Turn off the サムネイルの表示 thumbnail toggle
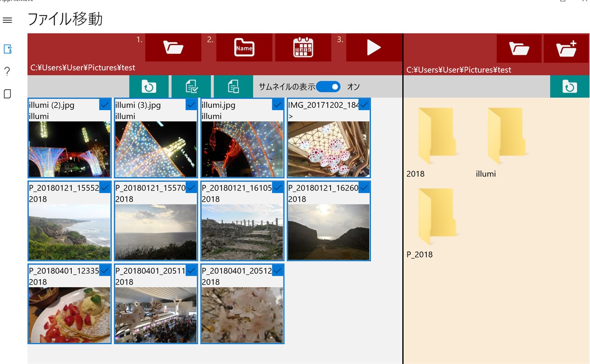The width and height of the screenshot is (590, 364). (x=328, y=86)
